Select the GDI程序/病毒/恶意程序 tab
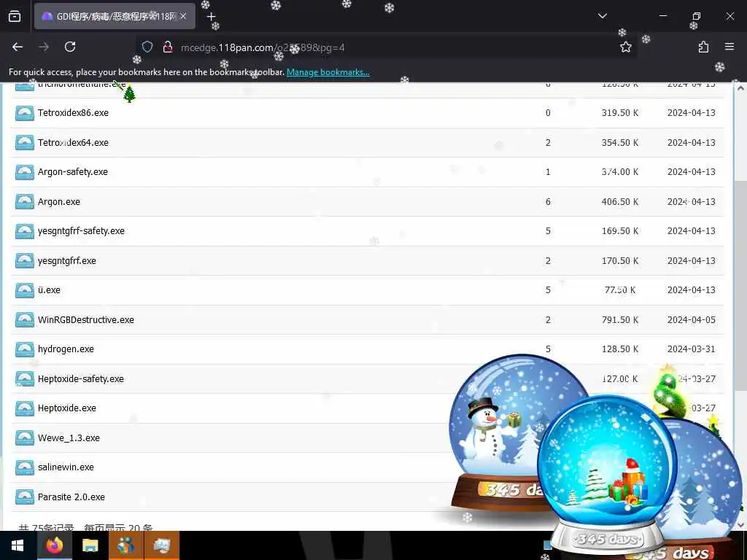This screenshot has width=747, height=560. pyautogui.click(x=115, y=16)
